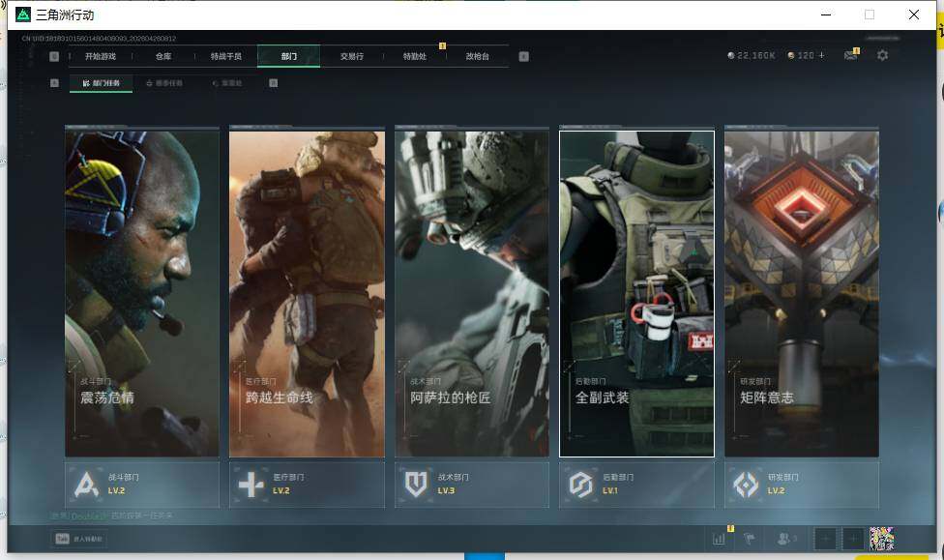This screenshot has height=560, width=944.
Task: Click the first empty team slot plus
Action: pos(826,539)
